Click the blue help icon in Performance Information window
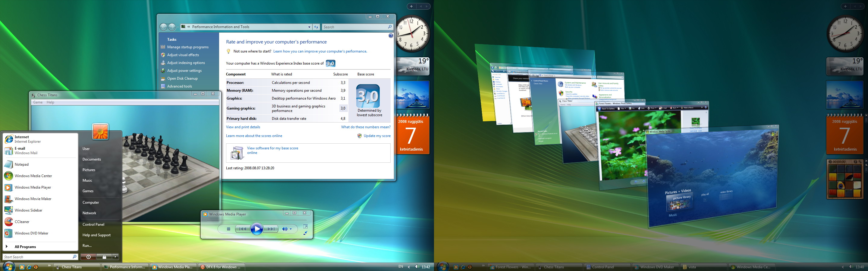This screenshot has width=868, height=271. 391,35
